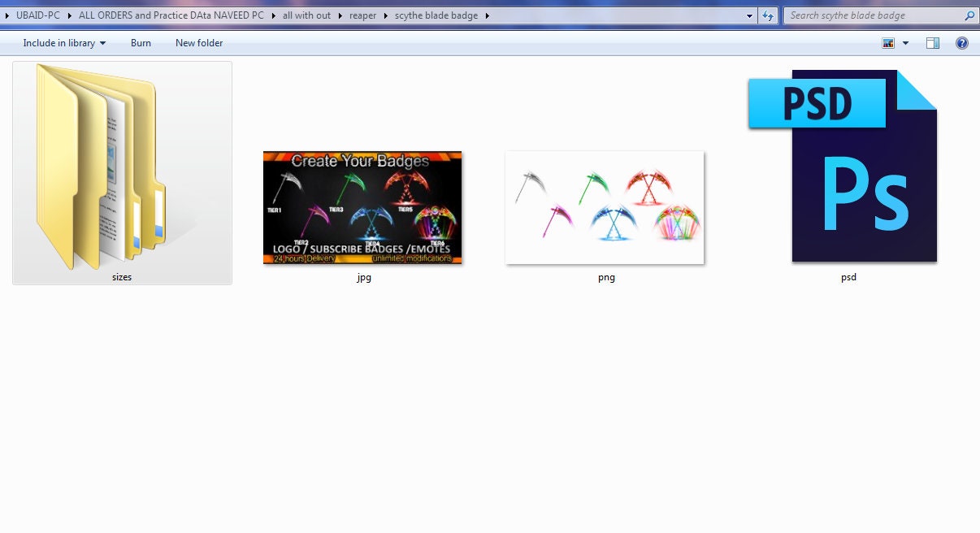980x533 pixels.
Task: Open the Help icon
Action: tap(964, 43)
